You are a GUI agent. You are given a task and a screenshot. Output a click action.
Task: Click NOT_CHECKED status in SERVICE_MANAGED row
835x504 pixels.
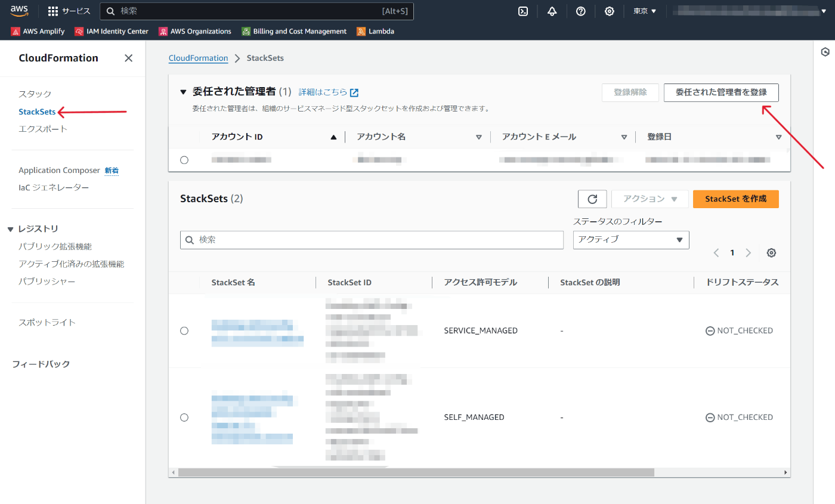click(739, 331)
